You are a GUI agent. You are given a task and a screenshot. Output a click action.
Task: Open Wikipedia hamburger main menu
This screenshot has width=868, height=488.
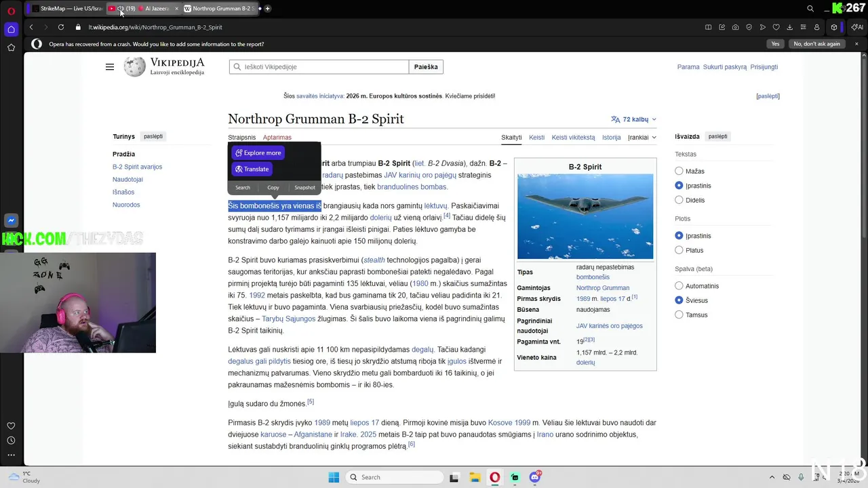[x=110, y=67]
